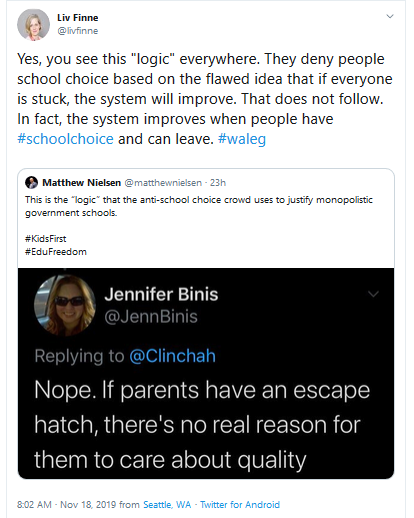The width and height of the screenshot is (414, 518).
Task: Open the embedded tweet image about escape hatch
Action: click(206, 373)
